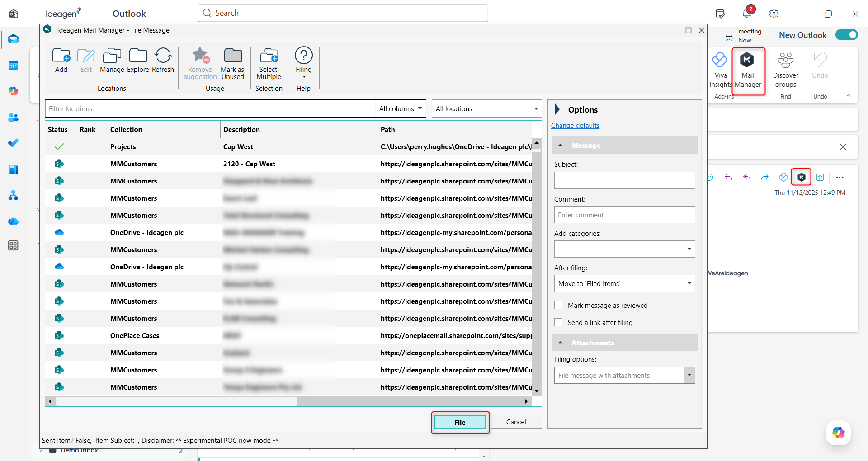Open the Filing help menu

[x=303, y=61]
